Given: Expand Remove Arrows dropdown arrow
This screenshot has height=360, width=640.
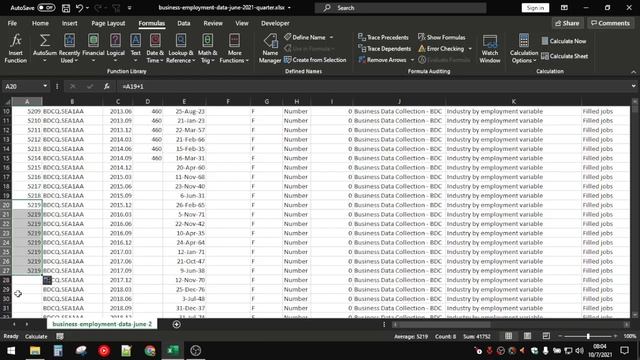Looking at the screenshot, I should tap(412, 60).
